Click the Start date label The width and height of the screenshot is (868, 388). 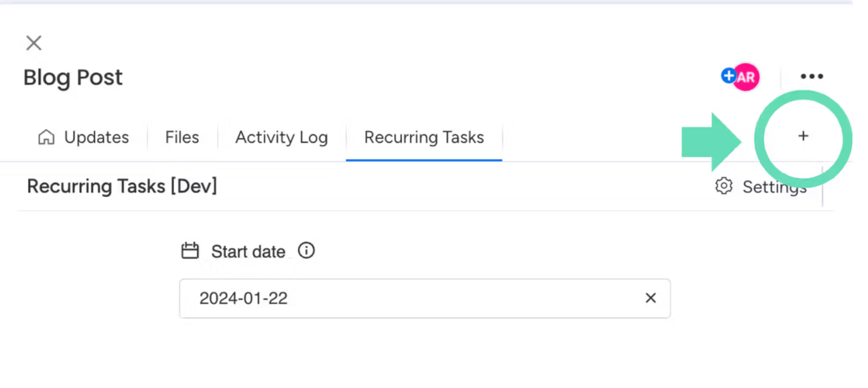tap(248, 251)
